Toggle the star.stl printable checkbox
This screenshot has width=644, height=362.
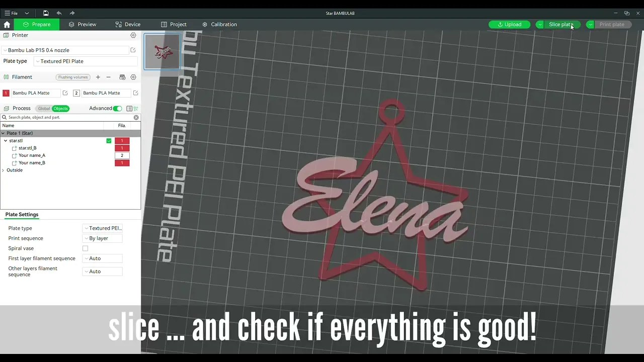(x=109, y=141)
